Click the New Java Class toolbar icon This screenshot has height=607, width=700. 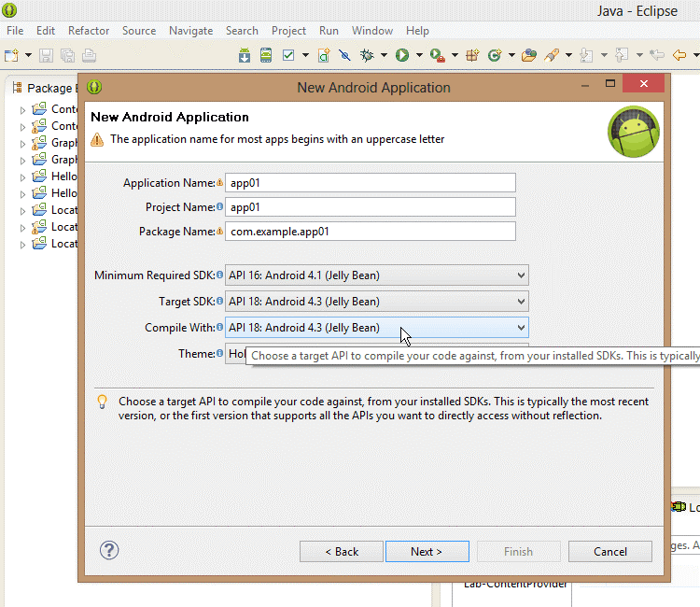click(494, 56)
